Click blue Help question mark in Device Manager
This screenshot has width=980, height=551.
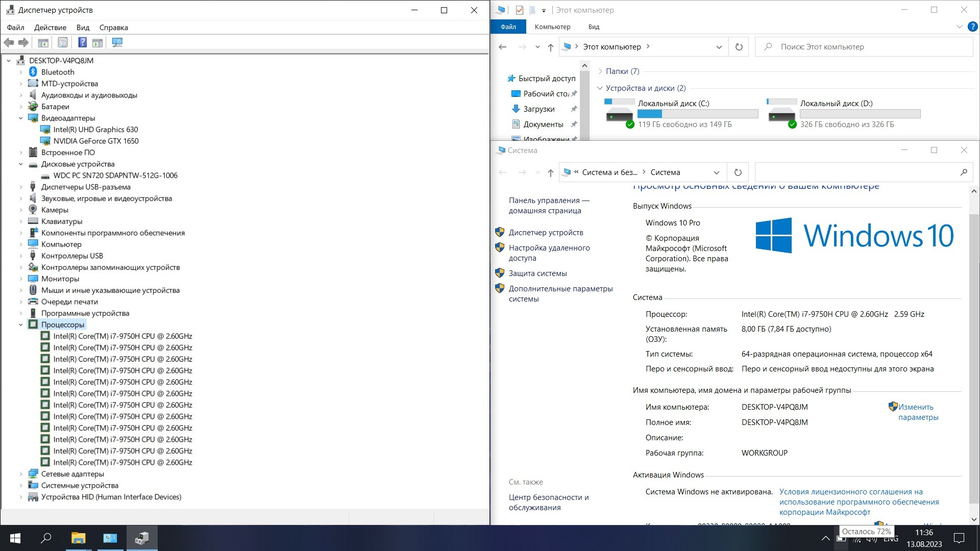pos(82,42)
